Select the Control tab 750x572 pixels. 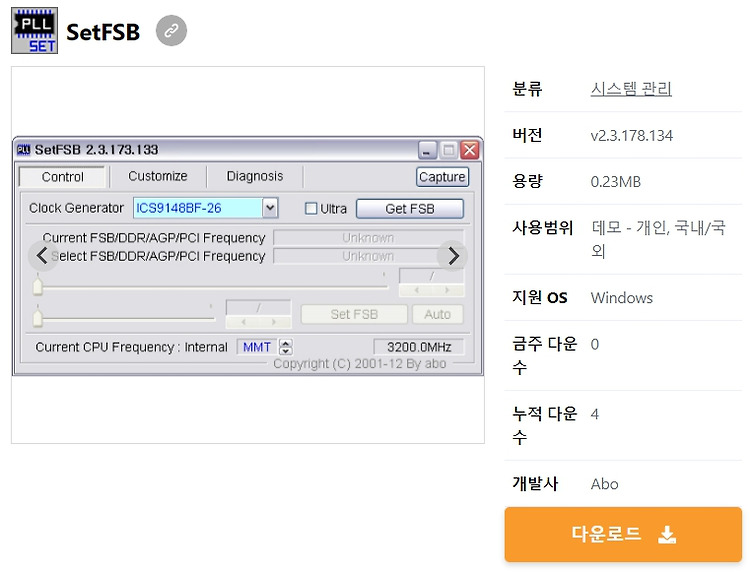(x=62, y=177)
